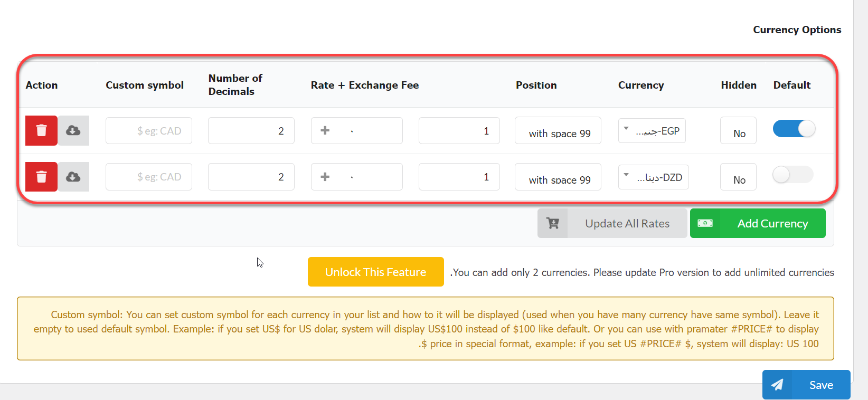Image resolution: width=868 pixels, height=400 pixels.
Task: Open Position dropdown for EGP row
Action: [558, 131]
